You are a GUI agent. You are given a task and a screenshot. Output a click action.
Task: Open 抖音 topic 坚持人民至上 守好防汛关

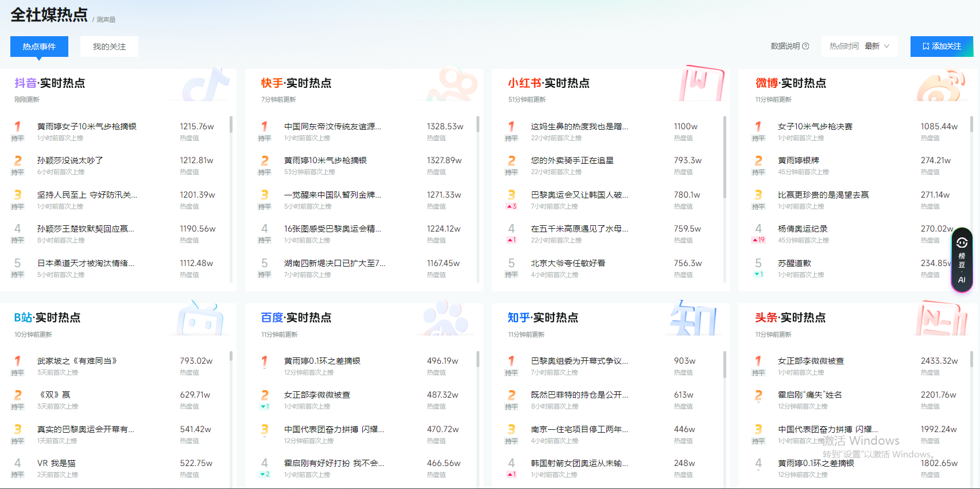pyautogui.click(x=87, y=195)
